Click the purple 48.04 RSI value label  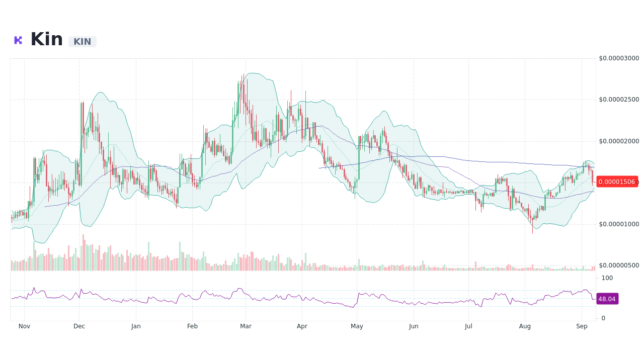coord(607,299)
